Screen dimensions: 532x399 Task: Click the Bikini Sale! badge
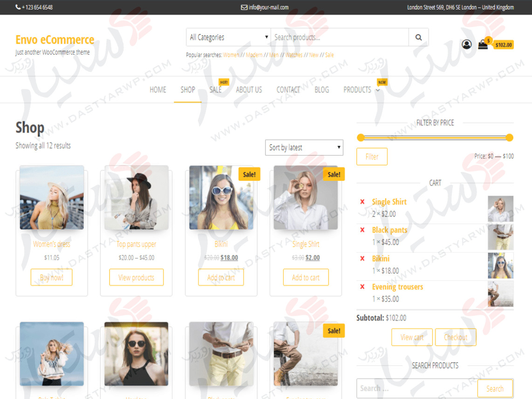249,174
